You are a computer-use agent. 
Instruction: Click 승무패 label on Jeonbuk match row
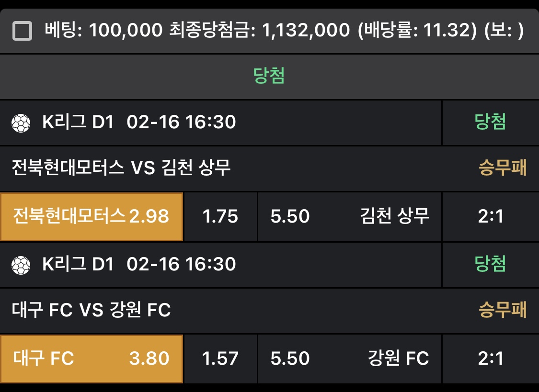(503, 168)
